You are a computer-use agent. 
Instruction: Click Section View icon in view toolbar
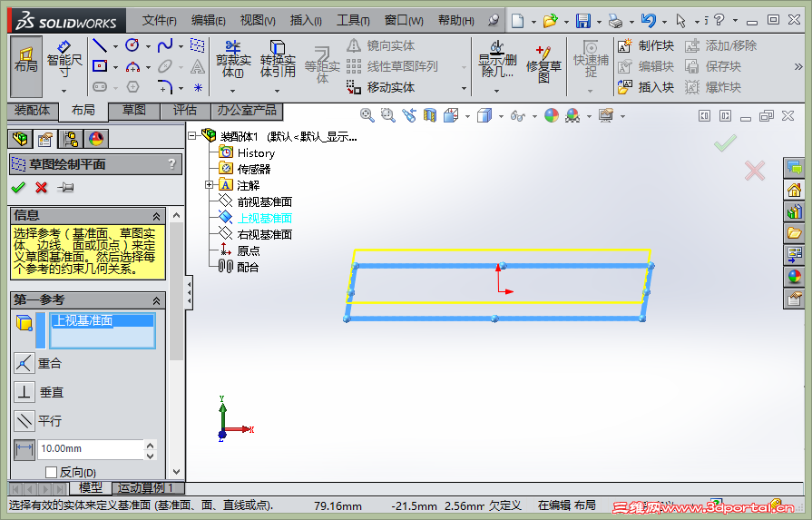[430, 115]
